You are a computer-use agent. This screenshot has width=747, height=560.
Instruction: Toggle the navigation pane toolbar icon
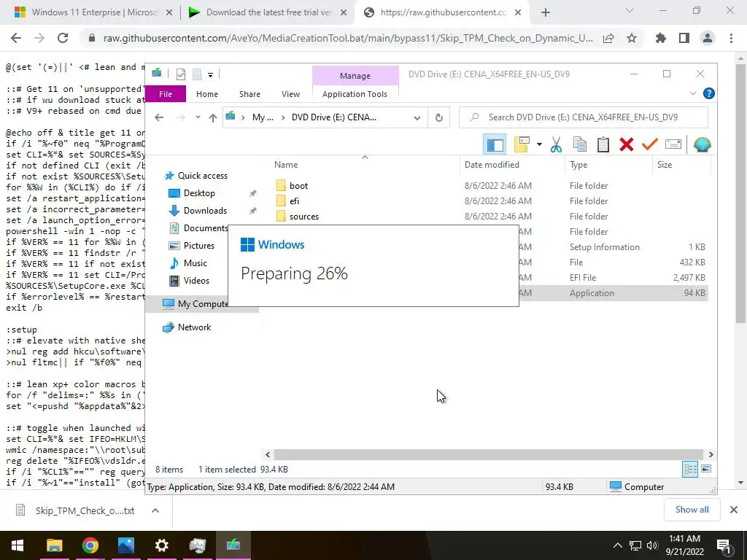(495, 144)
